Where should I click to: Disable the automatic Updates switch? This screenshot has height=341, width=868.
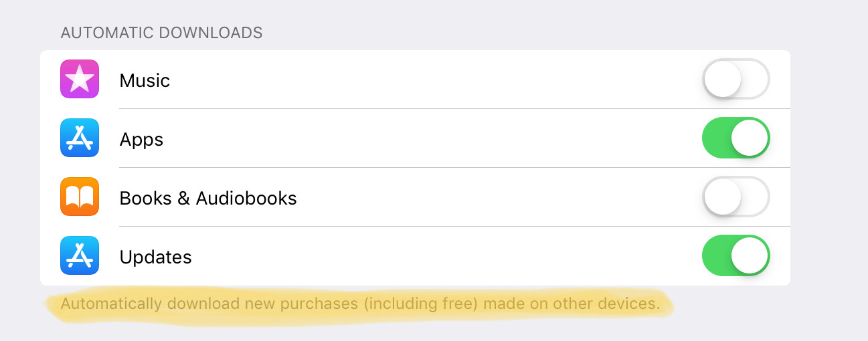click(x=735, y=256)
